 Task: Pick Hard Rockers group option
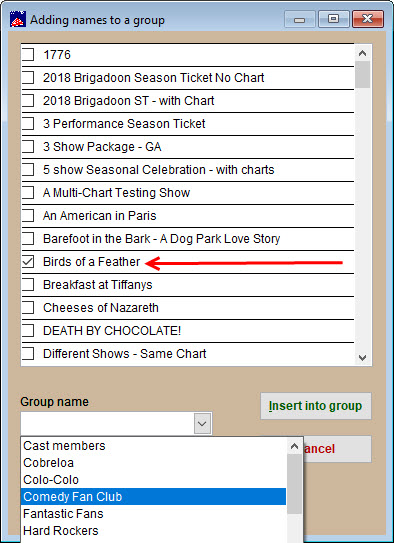pos(153,531)
